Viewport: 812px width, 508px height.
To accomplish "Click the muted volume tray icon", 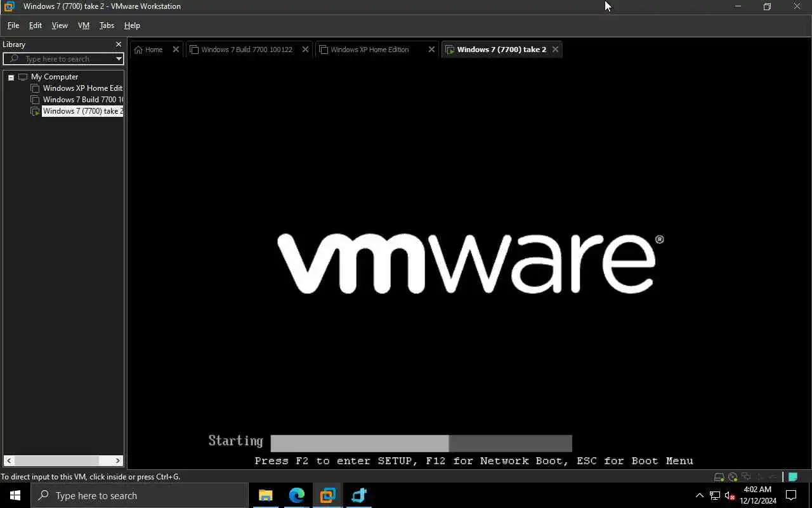I will 730,495.
